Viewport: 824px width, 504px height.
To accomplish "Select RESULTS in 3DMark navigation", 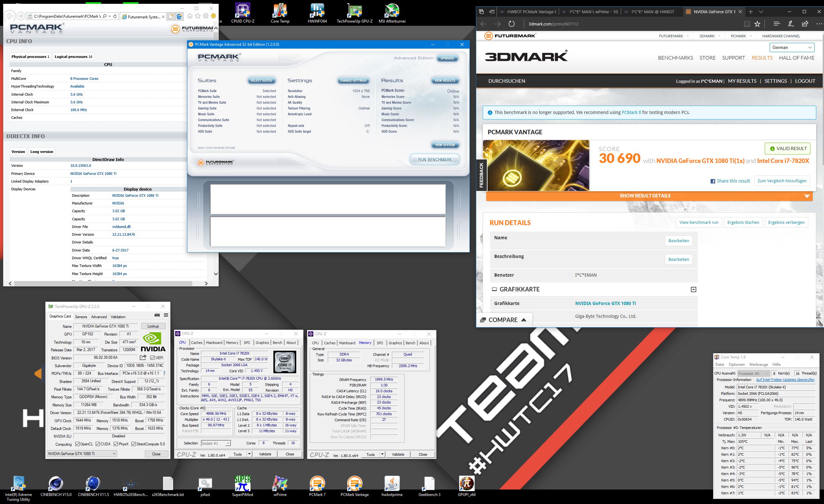I will click(x=762, y=58).
